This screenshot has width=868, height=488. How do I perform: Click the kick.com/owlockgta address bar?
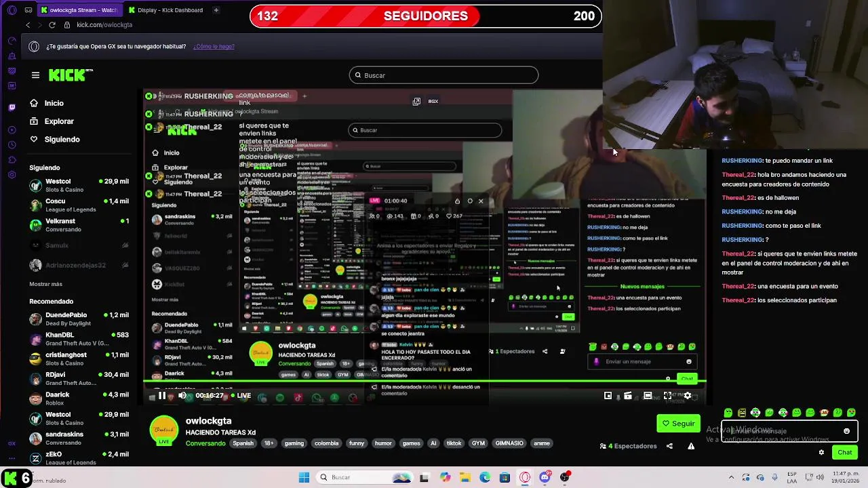tap(104, 25)
